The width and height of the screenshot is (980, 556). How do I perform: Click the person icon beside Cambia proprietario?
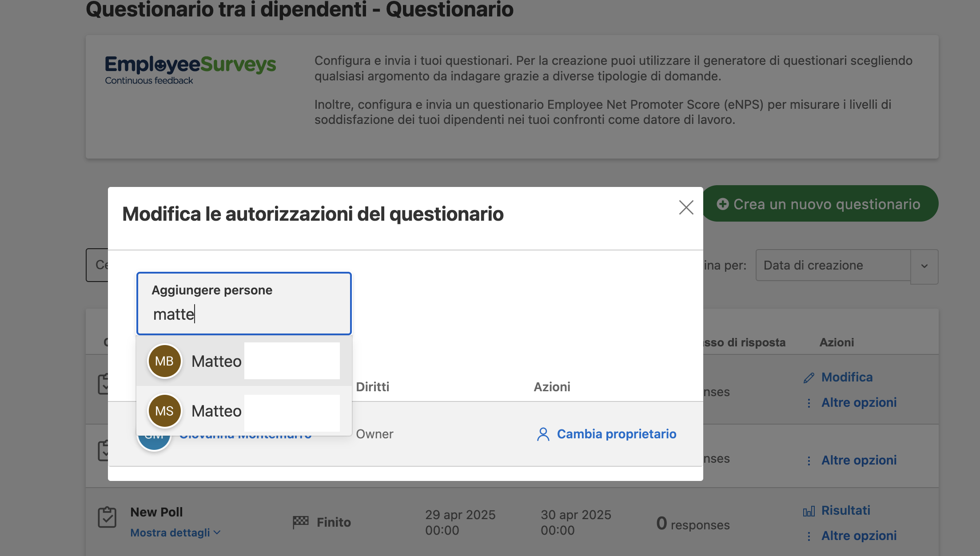[x=543, y=434]
